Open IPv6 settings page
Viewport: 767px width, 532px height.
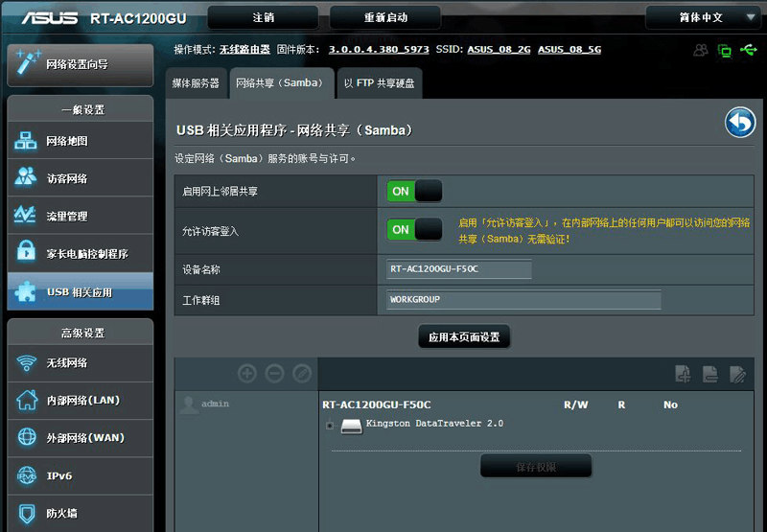(81, 475)
